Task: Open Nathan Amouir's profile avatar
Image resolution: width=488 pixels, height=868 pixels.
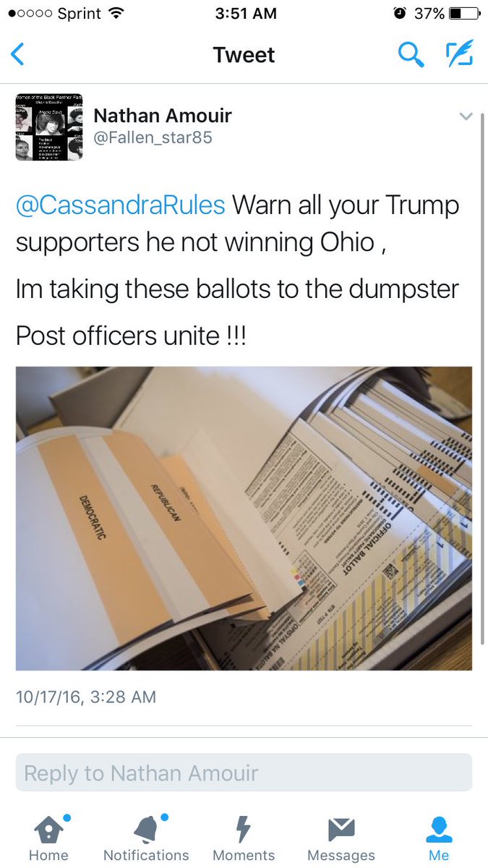Action: tap(48, 127)
